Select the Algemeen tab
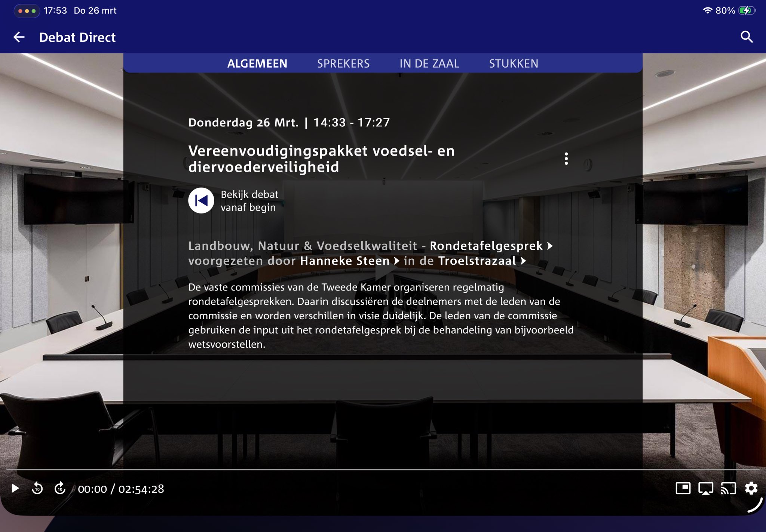 [x=257, y=64]
